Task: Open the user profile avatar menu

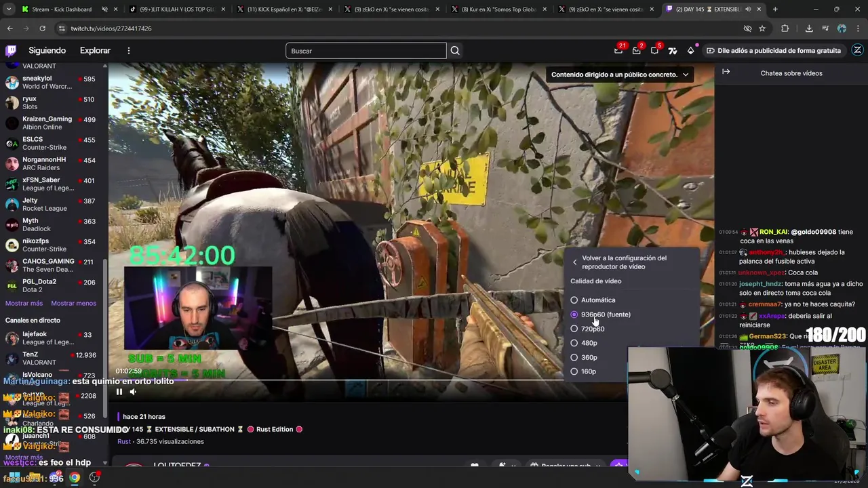Action: click(857, 51)
